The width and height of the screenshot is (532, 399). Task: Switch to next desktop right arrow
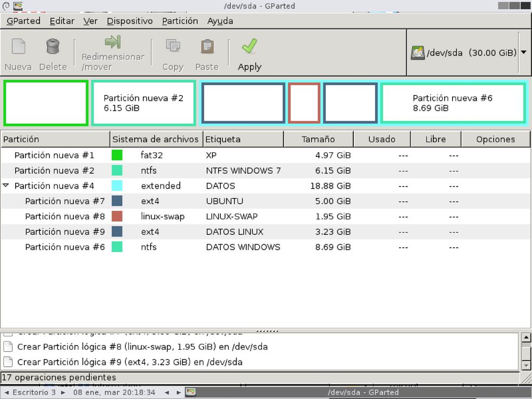tap(63, 393)
